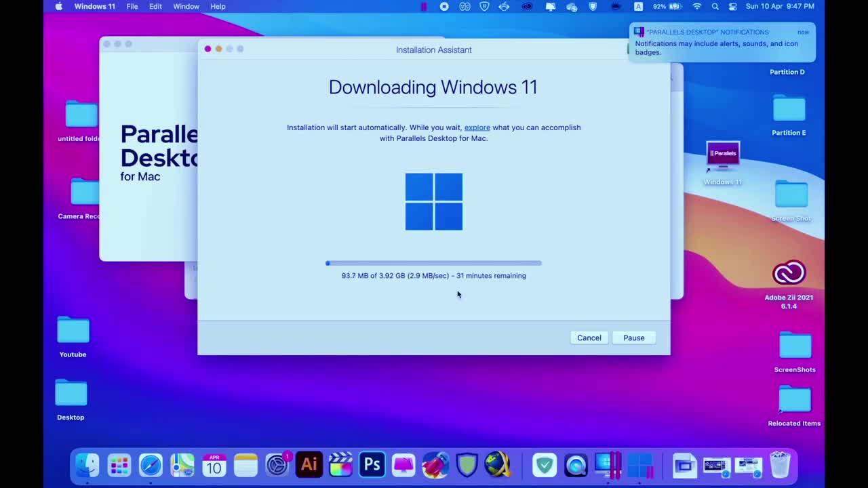This screenshot has width=868, height=488.
Task: Launch Photoshop from the dock
Action: click(x=372, y=465)
